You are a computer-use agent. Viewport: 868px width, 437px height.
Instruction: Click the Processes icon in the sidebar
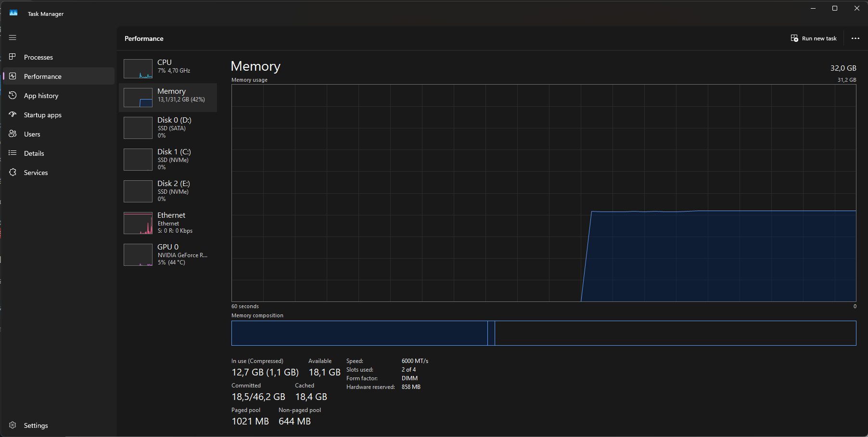coord(13,57)
